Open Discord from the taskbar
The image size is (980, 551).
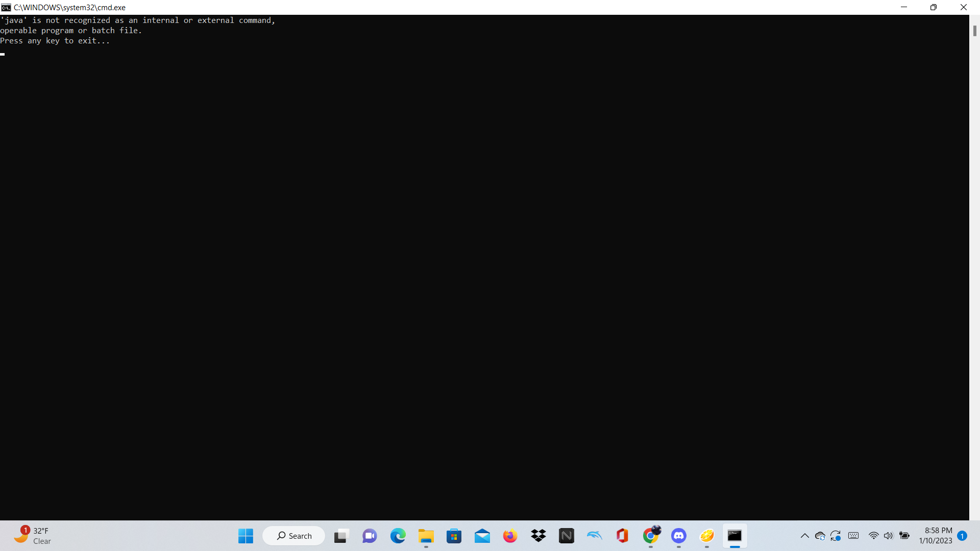(x=678, y=536)
